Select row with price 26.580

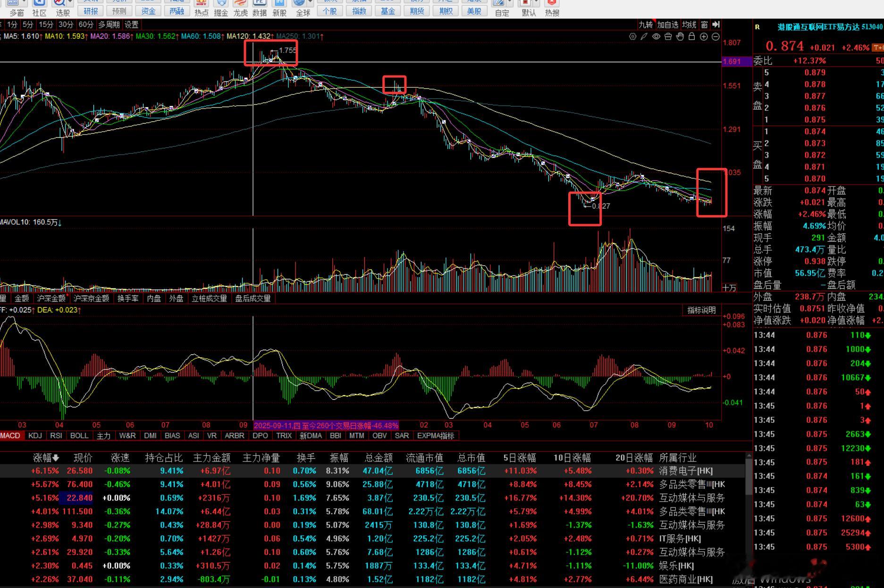point(373,470)
